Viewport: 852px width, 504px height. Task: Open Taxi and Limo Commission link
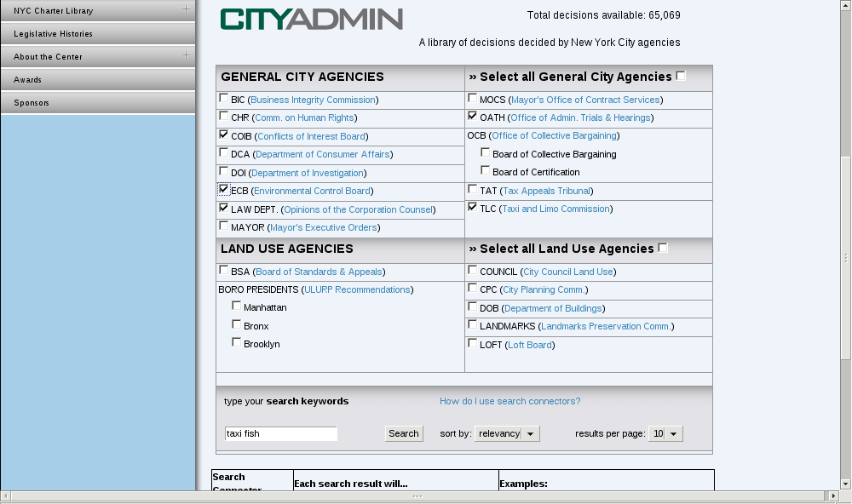click(556, 209)
